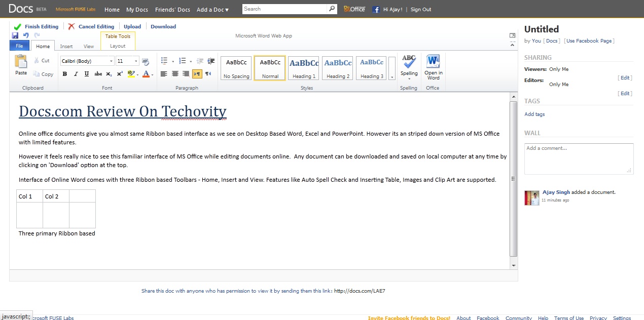This screenshot has height=320, width=644.
Task: Toggle Subscript formatting
Action: 109,74
